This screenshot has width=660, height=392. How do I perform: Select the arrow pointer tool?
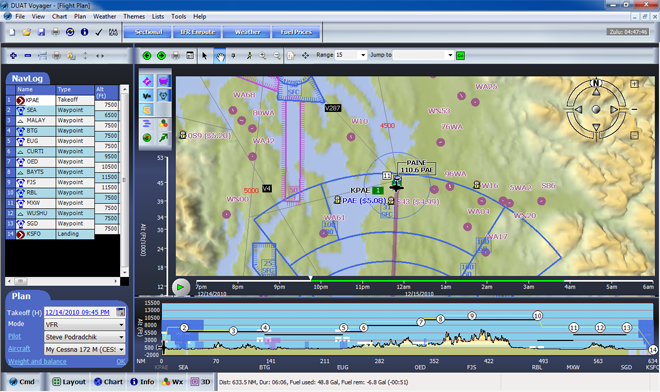(205, 56)
